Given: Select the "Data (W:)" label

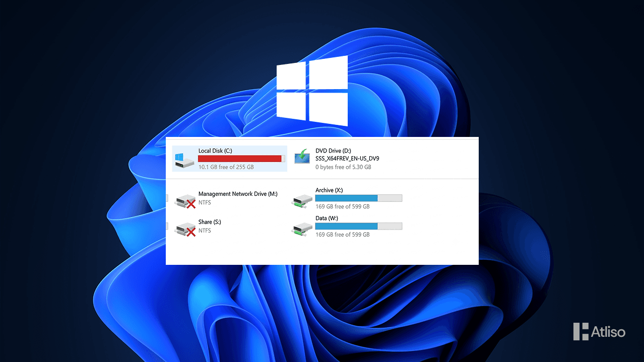Looking at the screenshot, I should (x=327, y=219).
